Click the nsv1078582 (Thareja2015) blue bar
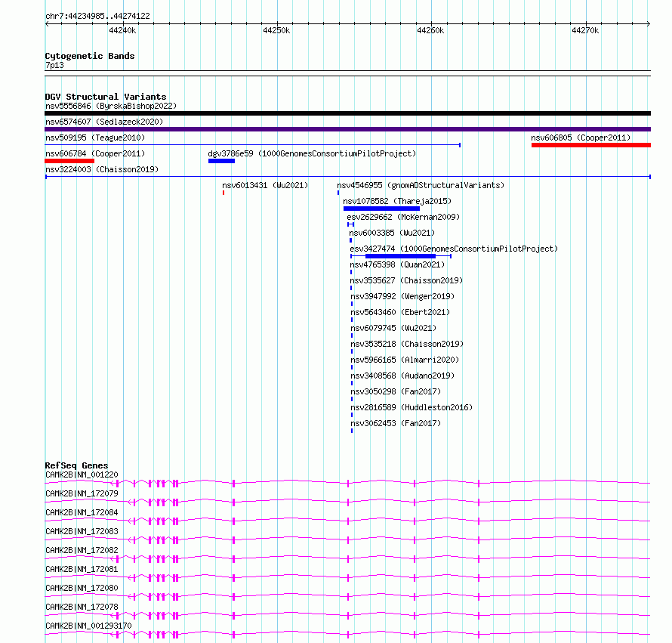The height and width of the screenshot is (643, 672). (381, 209)
